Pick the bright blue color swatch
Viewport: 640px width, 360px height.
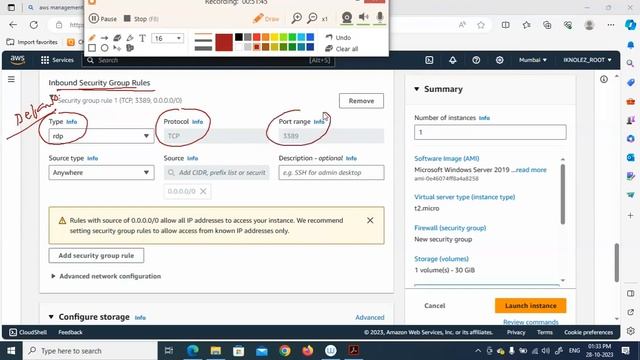310,38
